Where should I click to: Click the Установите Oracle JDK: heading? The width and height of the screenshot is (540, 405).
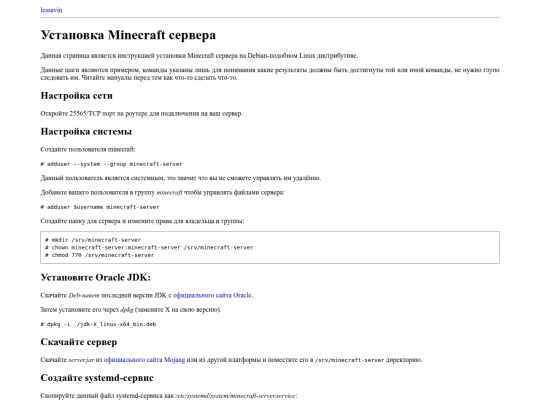click(x=95, y=277)
